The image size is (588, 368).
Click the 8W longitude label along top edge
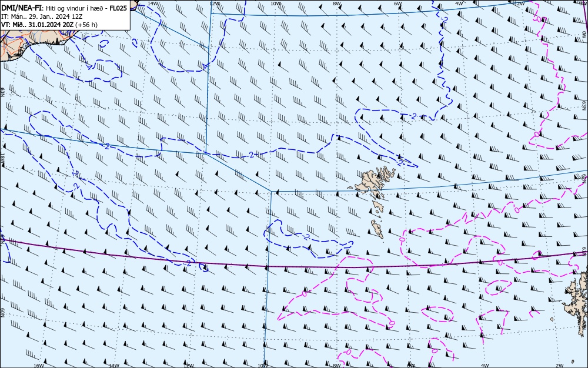[x=337, y=4]
